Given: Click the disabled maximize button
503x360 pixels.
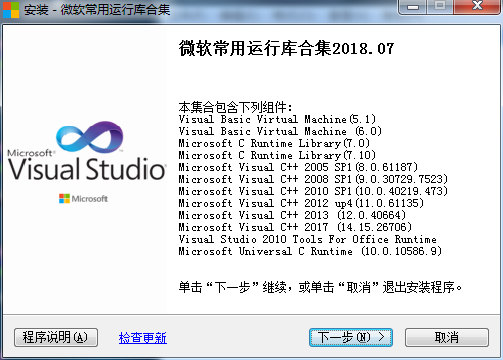Looking at the screenshot, I should tap(440, 7).
